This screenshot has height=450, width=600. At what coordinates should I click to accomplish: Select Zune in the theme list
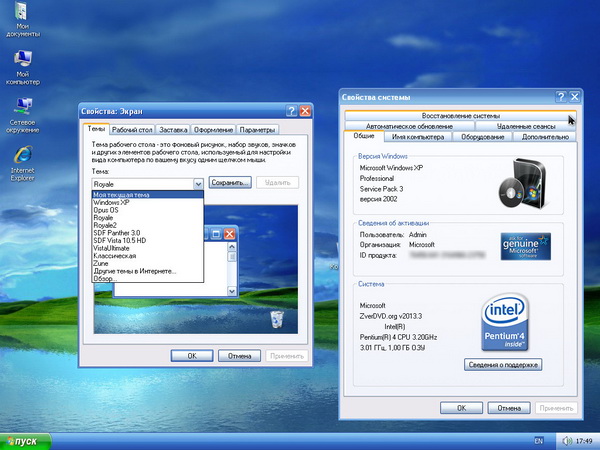pos(102,264)
